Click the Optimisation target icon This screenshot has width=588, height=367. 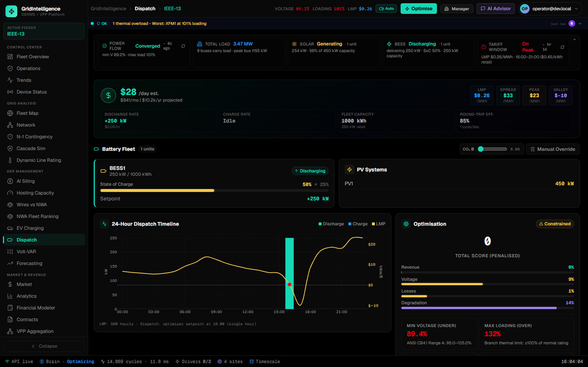[x=406, y=224]
